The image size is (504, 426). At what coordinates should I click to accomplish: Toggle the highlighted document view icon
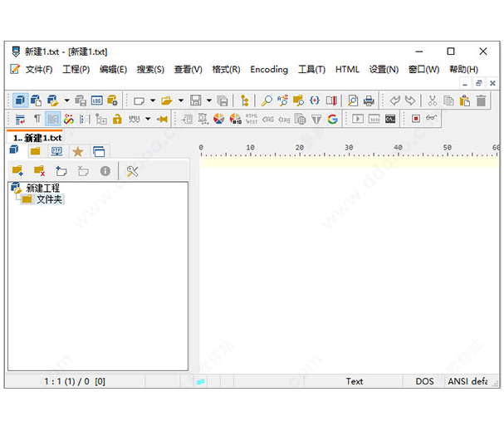click(x=52, y=120)
